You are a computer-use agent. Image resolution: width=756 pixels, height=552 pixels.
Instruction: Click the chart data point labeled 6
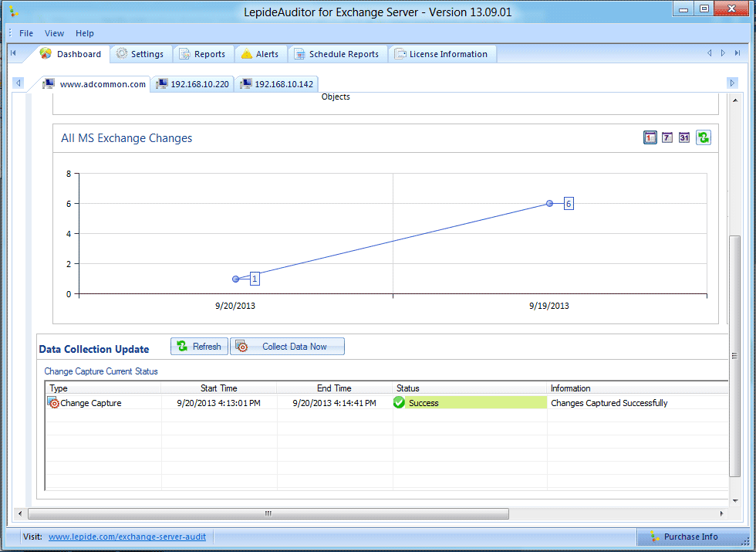[x=549, y=204]
